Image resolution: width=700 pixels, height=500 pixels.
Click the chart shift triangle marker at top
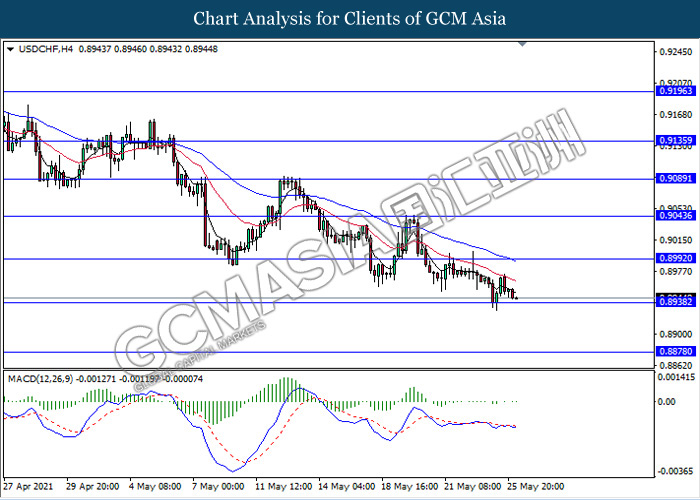click(522, 44)
